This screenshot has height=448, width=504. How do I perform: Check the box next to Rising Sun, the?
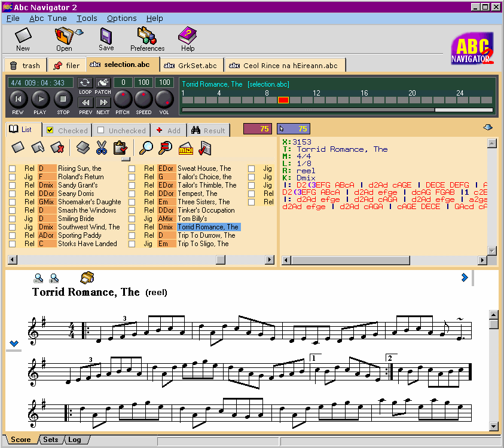click(12, 169)
